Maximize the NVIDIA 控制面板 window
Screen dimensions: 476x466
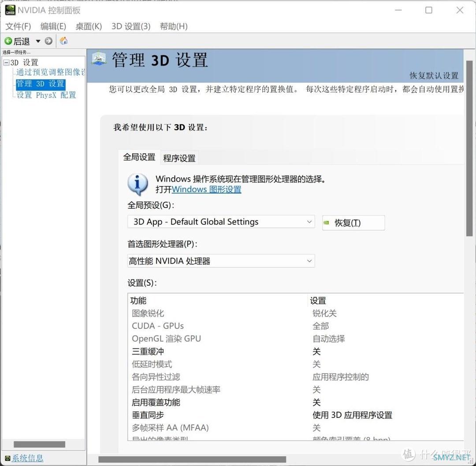coord(429,10)
